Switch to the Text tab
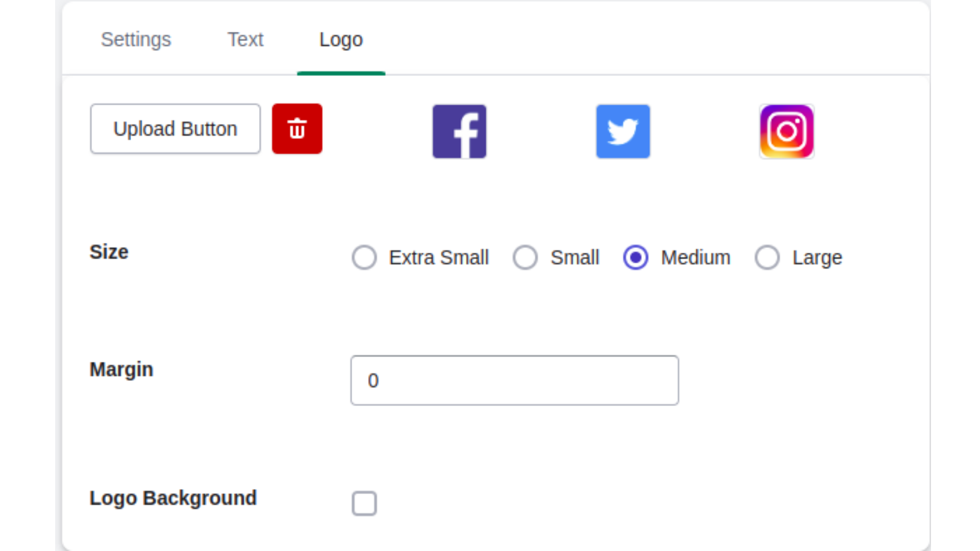Image resolution: width=980 pixels, height=551 pixels. click(x=246, y=39)
